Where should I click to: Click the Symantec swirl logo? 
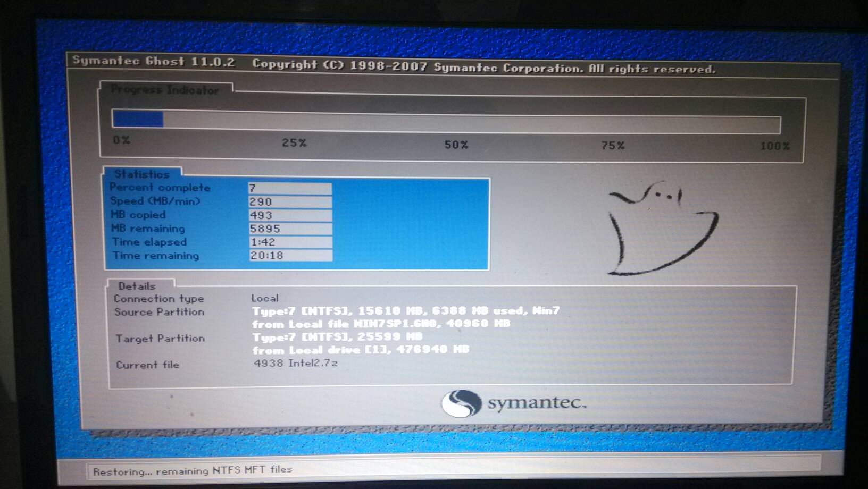pos(461,403)
